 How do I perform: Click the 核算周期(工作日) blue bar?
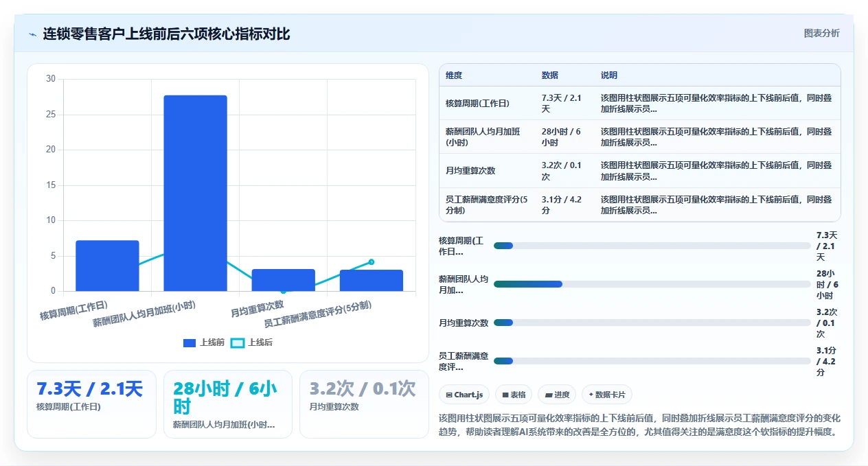(x=107, y=266)
